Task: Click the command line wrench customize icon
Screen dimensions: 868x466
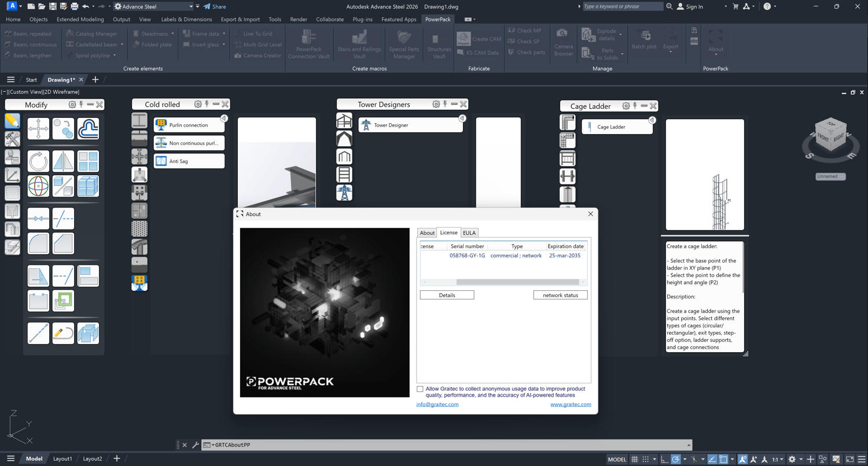Action: pos(196,445)
